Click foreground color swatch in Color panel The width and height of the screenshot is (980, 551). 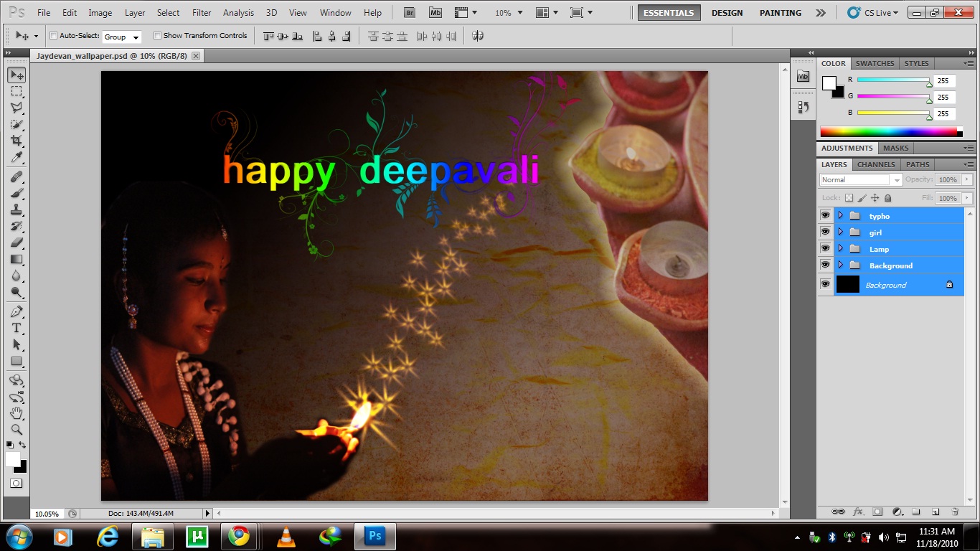(x=829, y=83)
